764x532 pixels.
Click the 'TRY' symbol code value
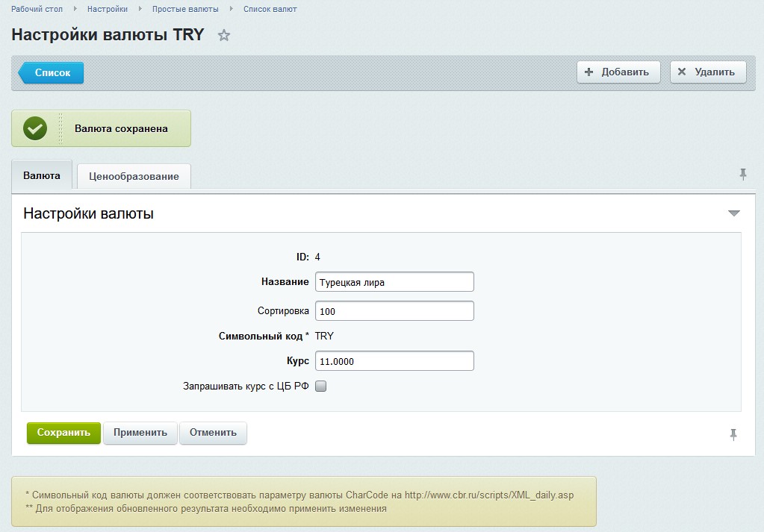[x=325, y=336]
